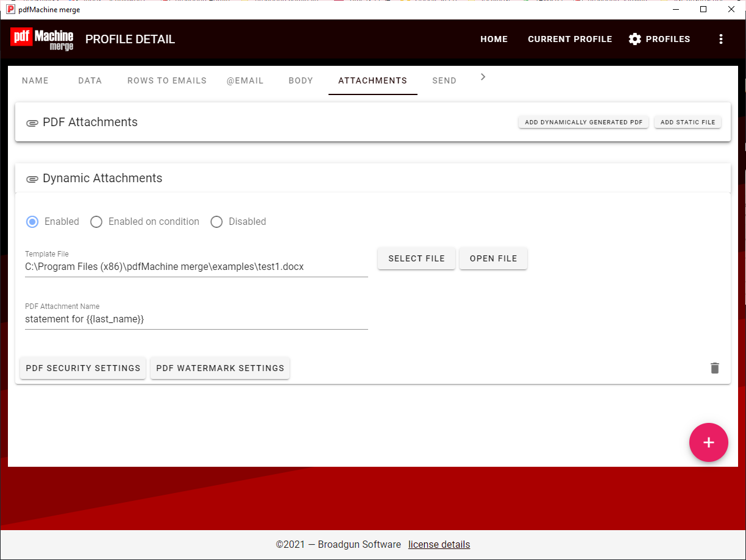Image resolution: width=746 pixels, height=560 pixels.
Task: Open PDF Watermark Settings
Action: pyautogui.click(x=220, y=368)
